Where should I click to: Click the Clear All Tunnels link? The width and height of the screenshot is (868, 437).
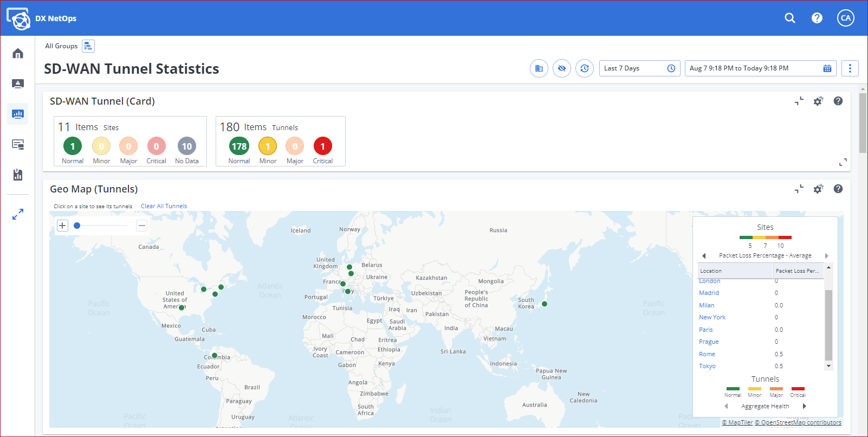point(164,206)
